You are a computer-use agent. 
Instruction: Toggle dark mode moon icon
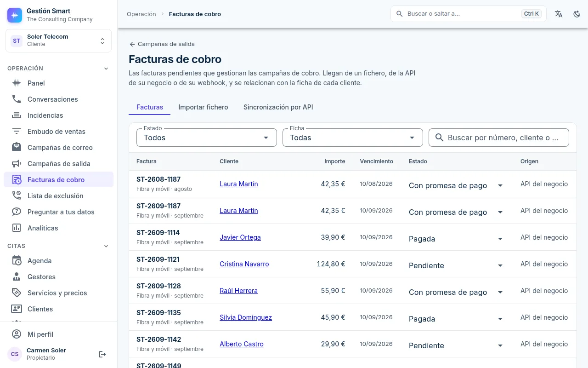577,14
